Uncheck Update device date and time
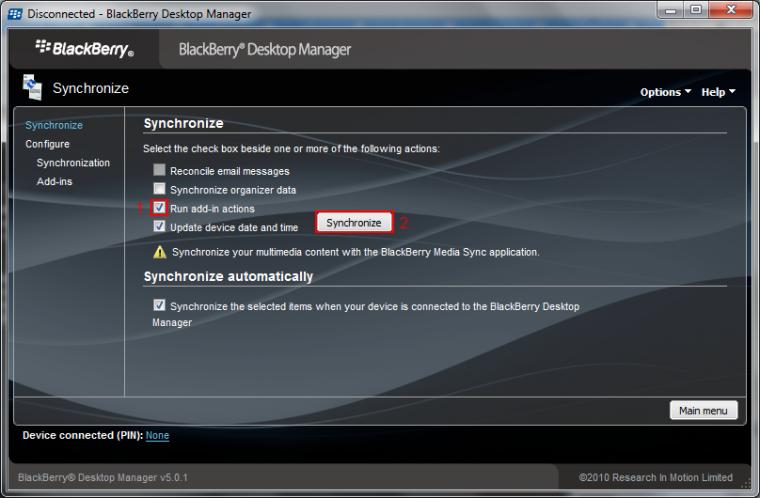The height and width of the screenshot is (498, 760). click(x=159, y=226)
